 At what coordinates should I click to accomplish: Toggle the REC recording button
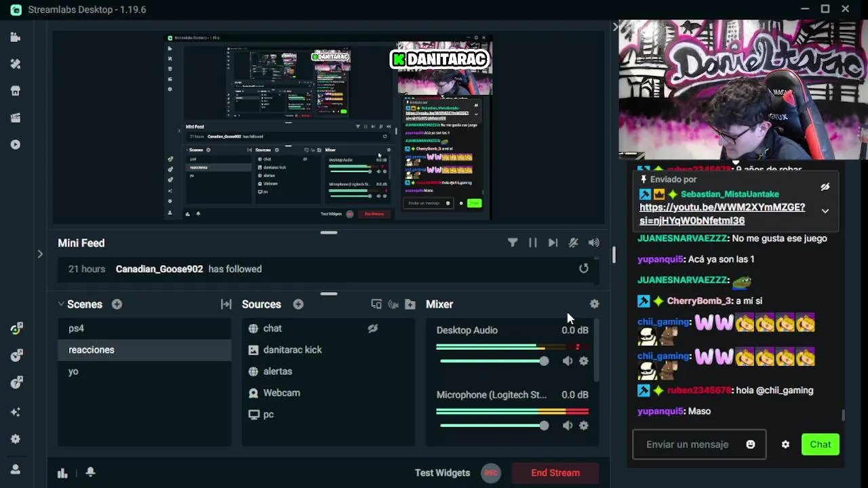(x=491, y=473)
